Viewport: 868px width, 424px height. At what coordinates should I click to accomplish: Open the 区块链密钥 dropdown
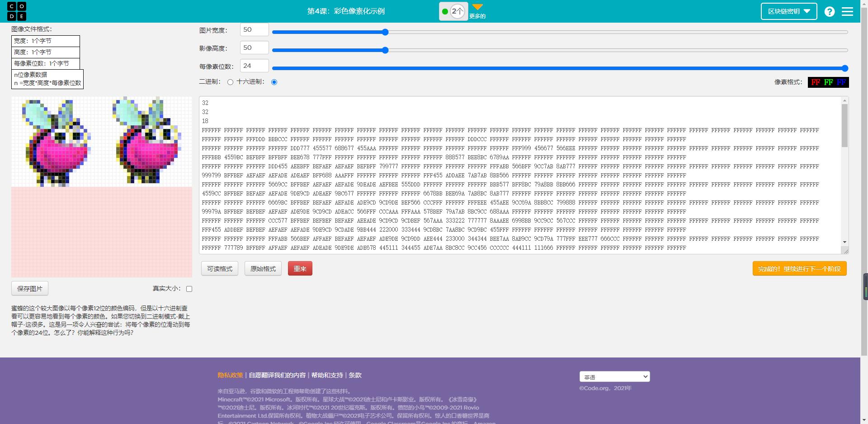coord(789,11)
